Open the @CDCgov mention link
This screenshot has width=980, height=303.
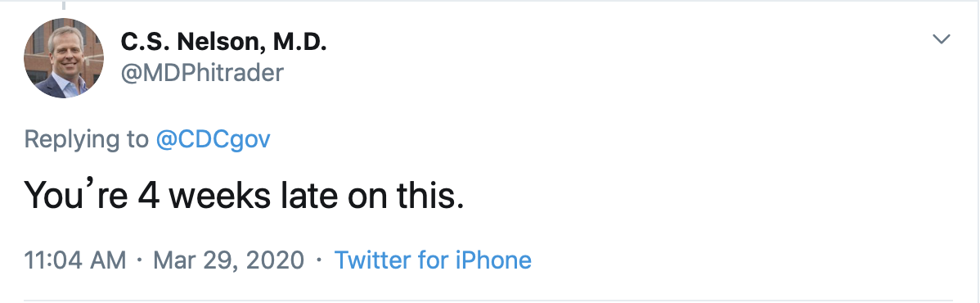click(213, 139)
